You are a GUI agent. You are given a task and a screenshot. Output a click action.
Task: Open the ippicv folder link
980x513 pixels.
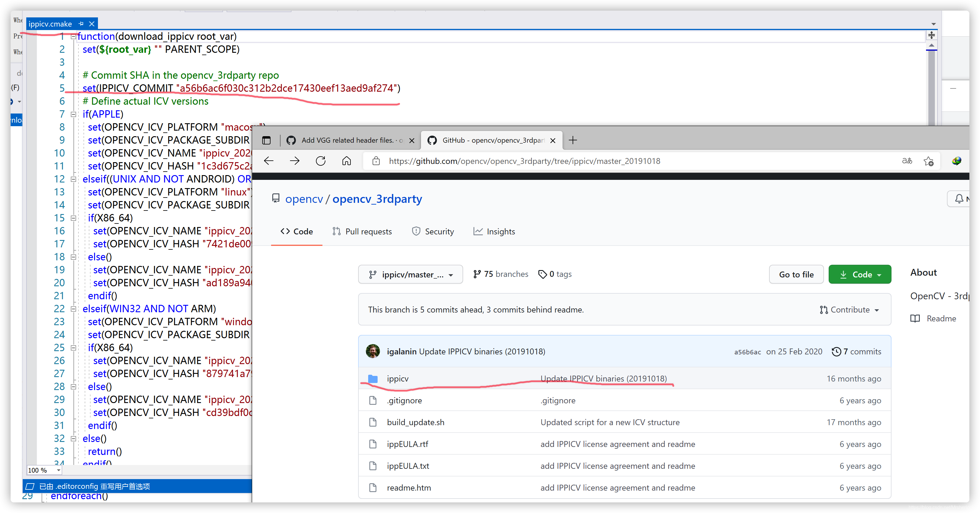tap(397, 378)
